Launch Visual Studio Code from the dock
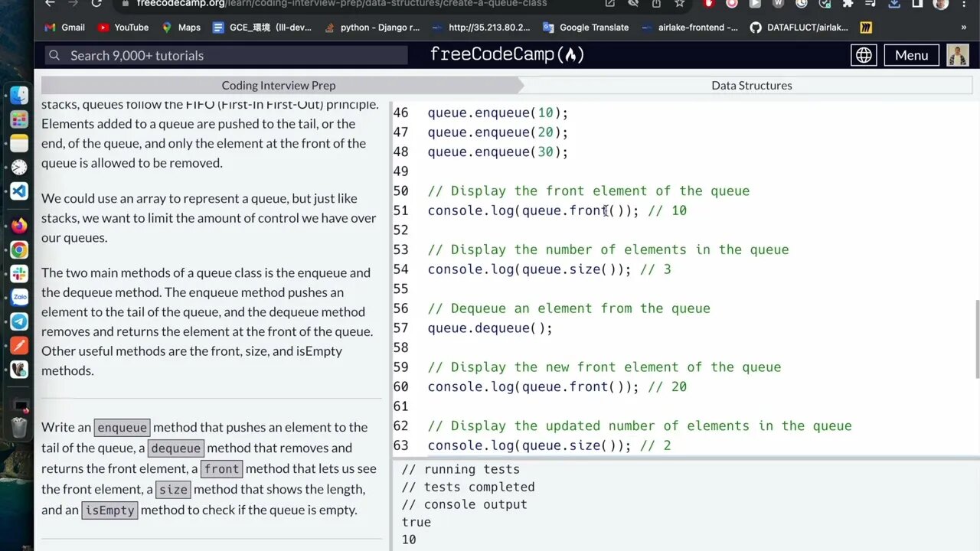Screen dimensions: 980x551 click(x=19, y=191)
